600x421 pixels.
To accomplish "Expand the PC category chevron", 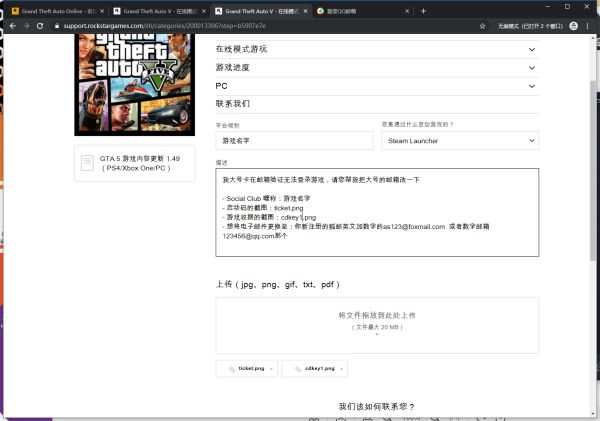I will pos(532,86).
